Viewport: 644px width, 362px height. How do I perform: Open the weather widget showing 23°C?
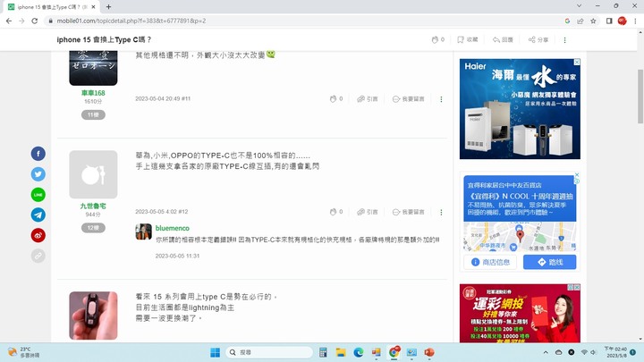(24, 352)
